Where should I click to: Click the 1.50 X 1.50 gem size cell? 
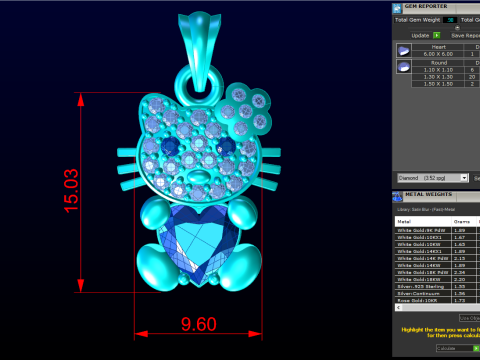coord(438,84)
